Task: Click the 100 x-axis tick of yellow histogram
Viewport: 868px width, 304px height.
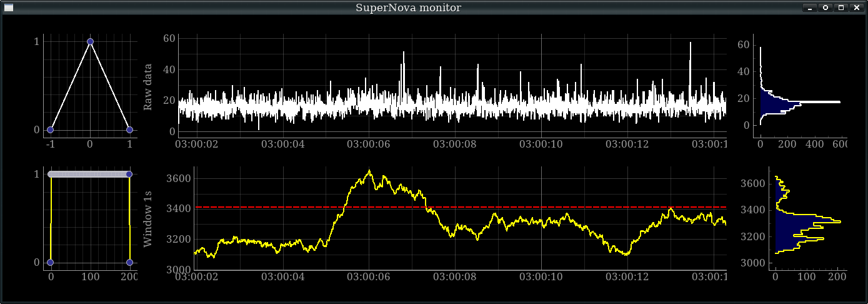Action: [807, 276]
